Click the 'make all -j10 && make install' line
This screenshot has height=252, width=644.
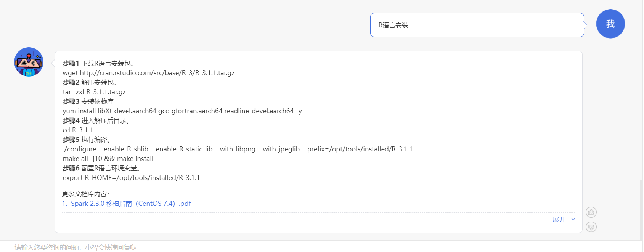(108, 159)
